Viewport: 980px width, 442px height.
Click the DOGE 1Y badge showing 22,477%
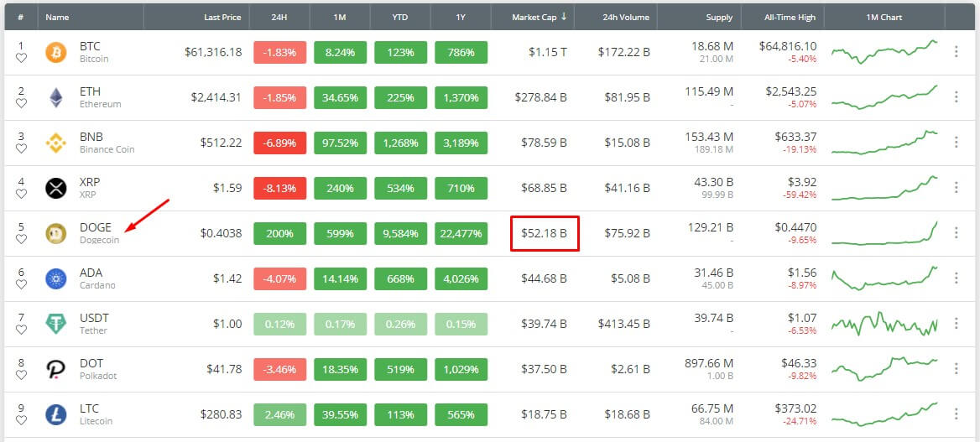point(461,234)
